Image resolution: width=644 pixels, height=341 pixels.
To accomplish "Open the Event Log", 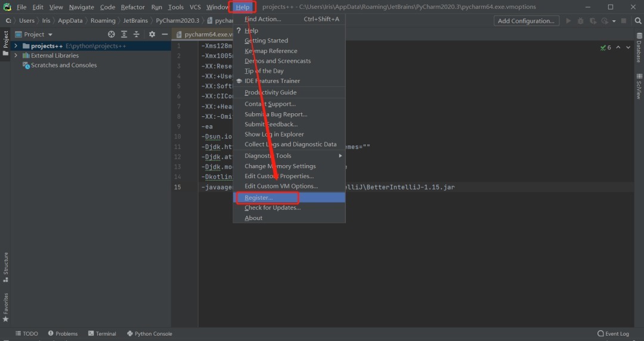I will pos(613,334).
